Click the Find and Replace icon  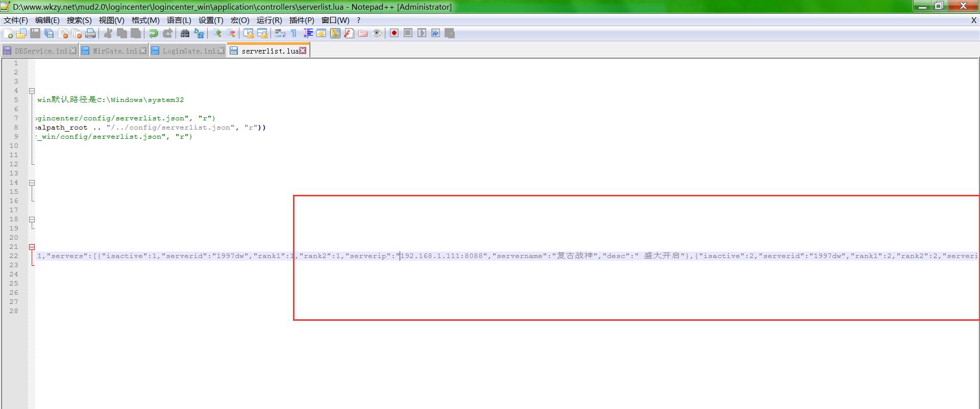[x=199, y=34]
